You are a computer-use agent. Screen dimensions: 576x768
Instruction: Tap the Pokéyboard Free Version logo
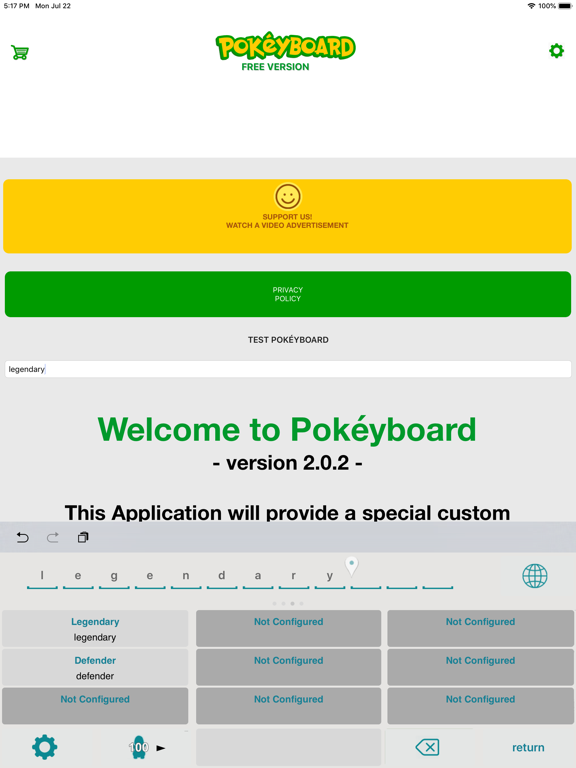point(286,52)
